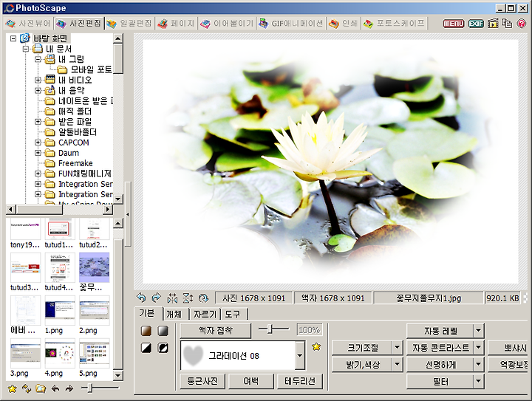The image size is (532, 401).
Task: Click the refresh folder icon under thumbnails
Action: pos(27,388)
